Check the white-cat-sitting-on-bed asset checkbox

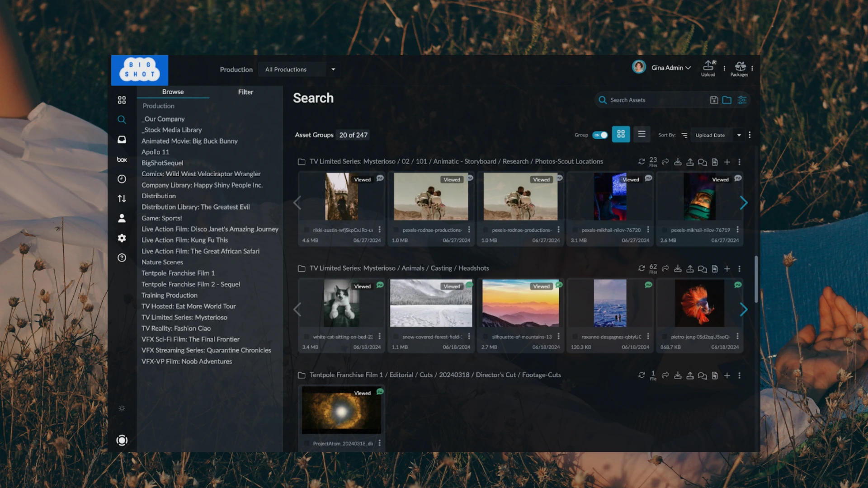click(307, 337)
